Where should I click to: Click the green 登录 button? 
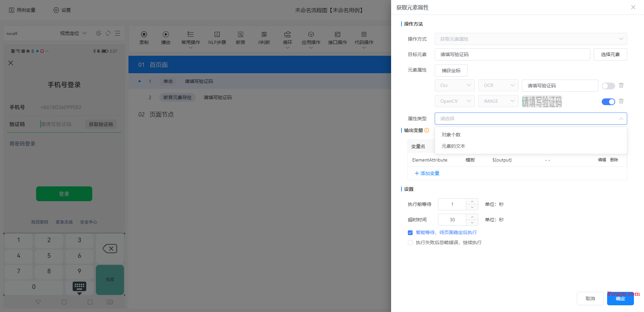[x=64, y=194]
